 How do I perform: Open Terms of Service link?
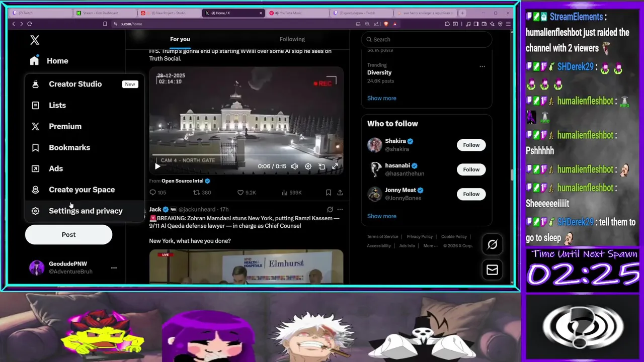(x=382, y=237)
